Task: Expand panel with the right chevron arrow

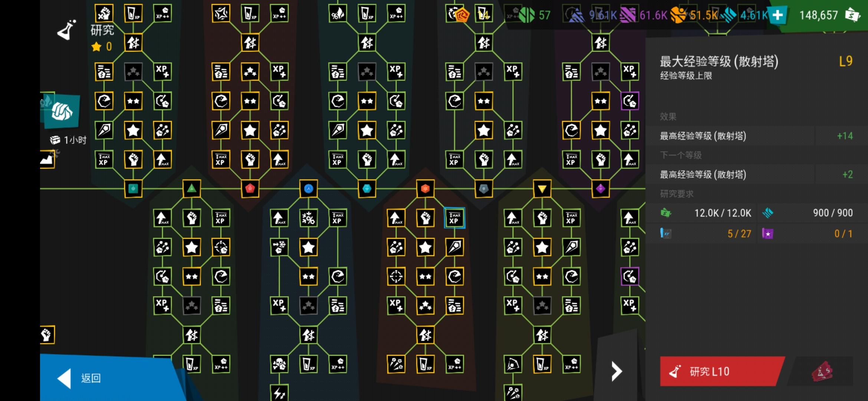Action: 616,371
